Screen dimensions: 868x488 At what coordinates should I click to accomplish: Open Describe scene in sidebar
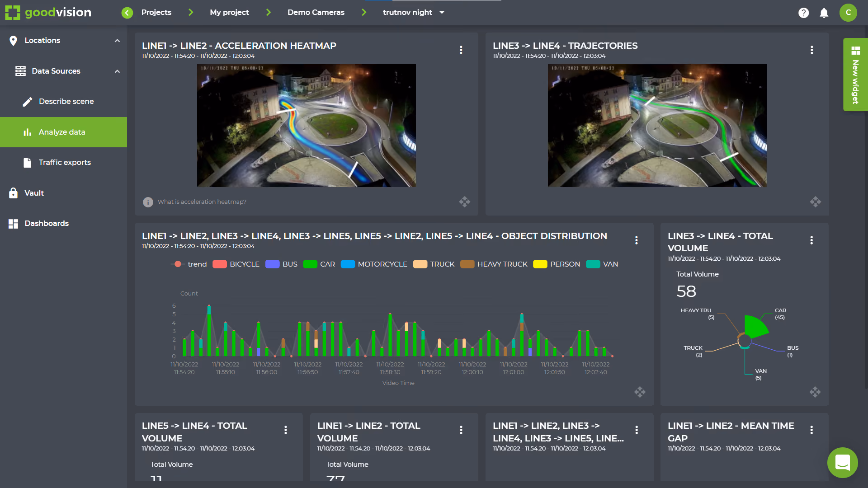tap(63, 102)
